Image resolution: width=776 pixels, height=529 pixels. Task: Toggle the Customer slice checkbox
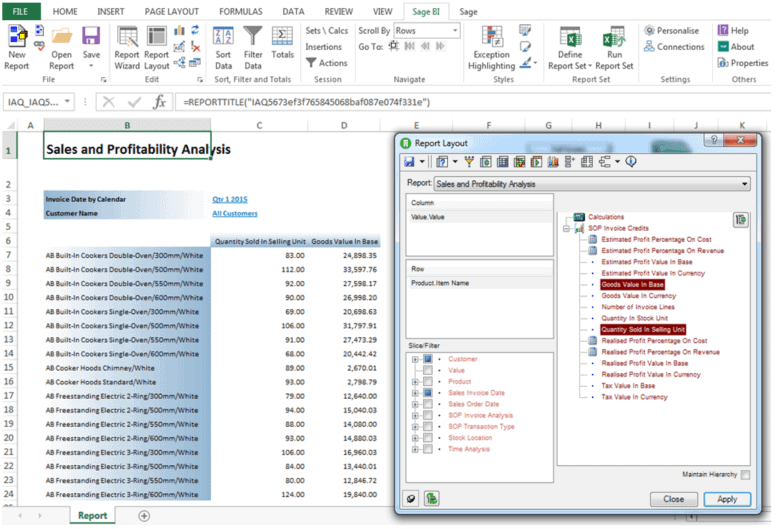pos(428,359)
